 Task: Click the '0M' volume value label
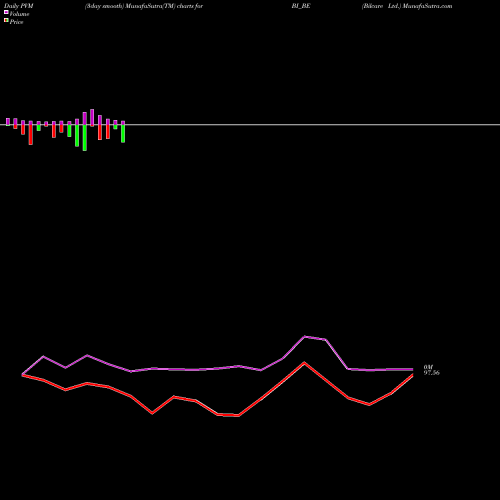428,367
